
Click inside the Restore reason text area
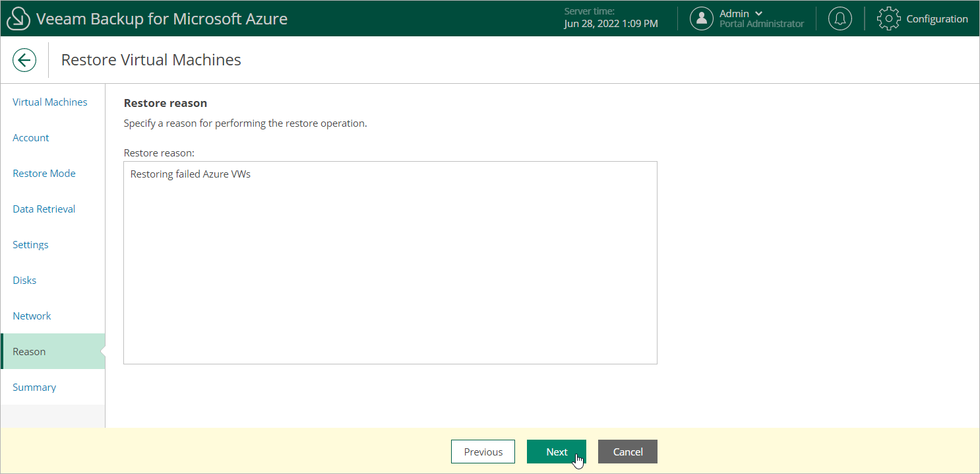point(390,263)
